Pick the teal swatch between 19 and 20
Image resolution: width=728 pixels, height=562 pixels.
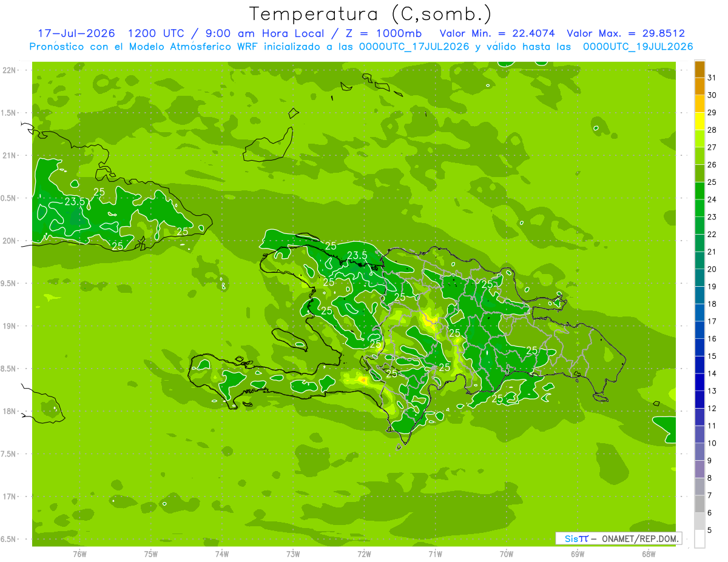coord(699,278)
